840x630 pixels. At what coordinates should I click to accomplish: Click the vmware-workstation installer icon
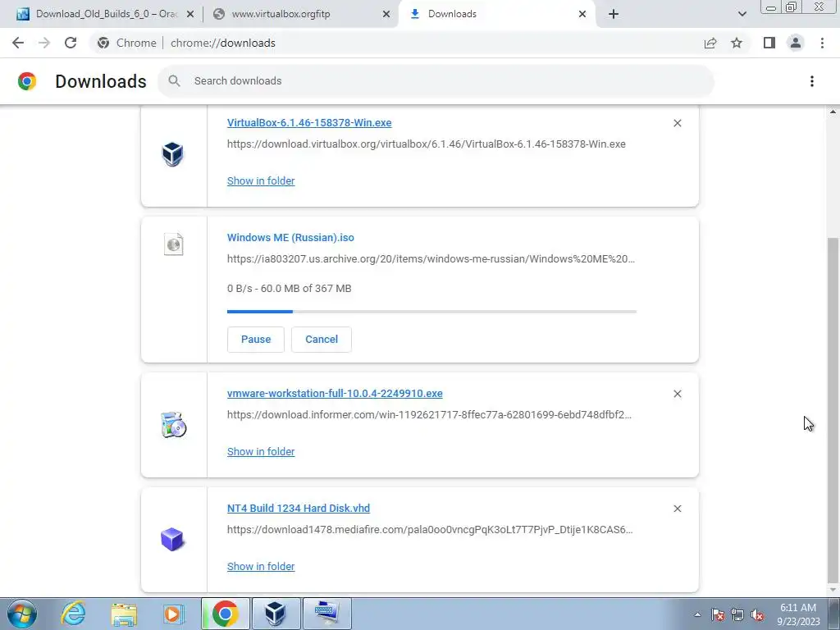tap(174, 425)
